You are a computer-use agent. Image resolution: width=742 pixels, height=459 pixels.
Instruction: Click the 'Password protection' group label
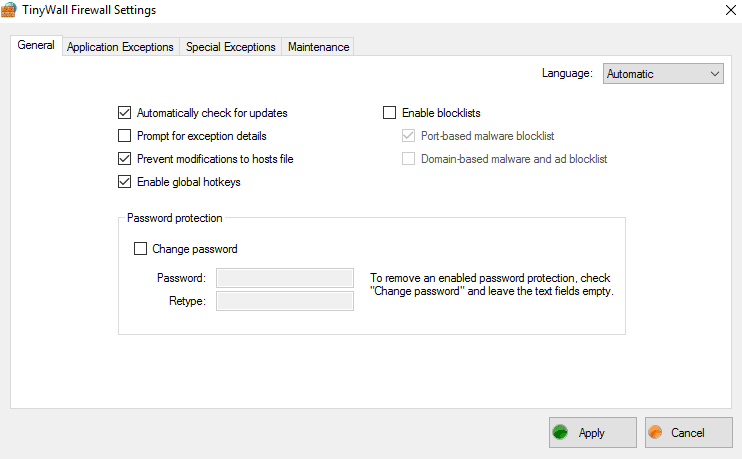tap(175, 218)
